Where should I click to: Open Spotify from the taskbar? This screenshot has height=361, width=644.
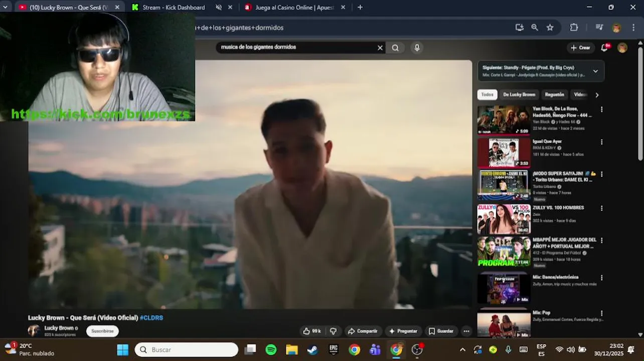(x=271, y=349)
